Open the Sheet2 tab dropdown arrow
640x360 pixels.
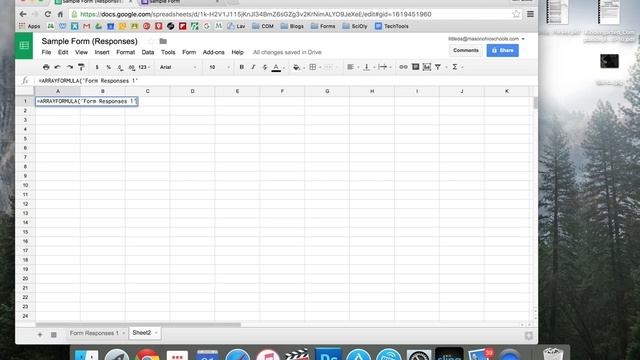pyautogui.click(x=156, y=333)
